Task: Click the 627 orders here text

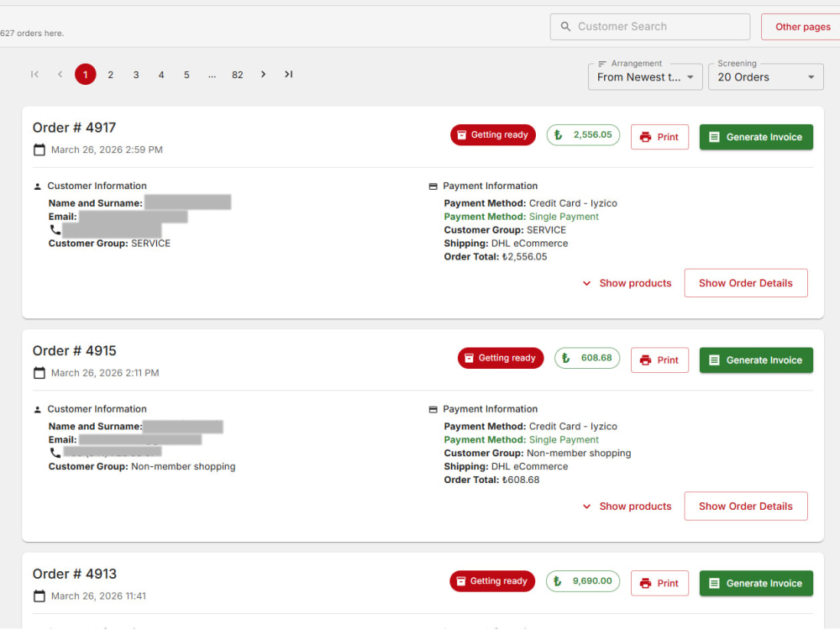Action: coord(32,34)
